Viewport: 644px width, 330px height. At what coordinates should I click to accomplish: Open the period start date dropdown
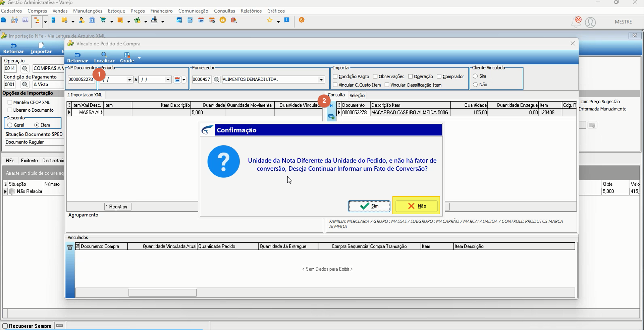pos(129,79)
